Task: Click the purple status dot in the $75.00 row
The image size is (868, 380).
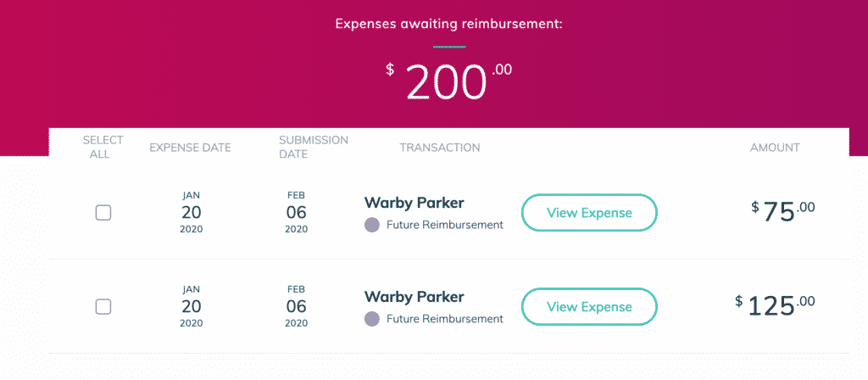Action: point(372,225)
